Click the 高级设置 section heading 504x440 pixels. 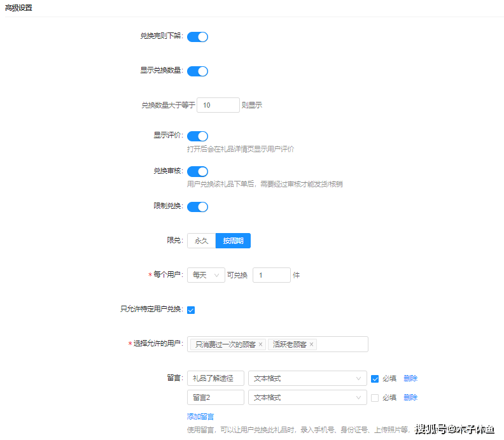(18, 8)
